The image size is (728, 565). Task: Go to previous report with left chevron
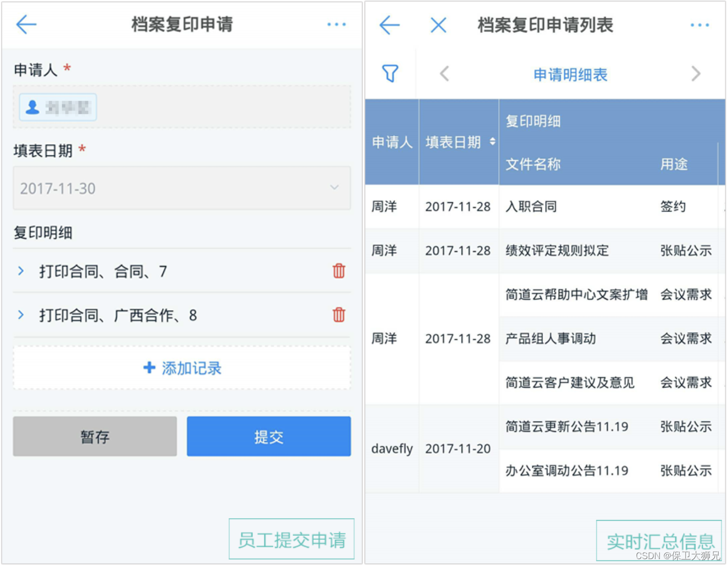444,74
